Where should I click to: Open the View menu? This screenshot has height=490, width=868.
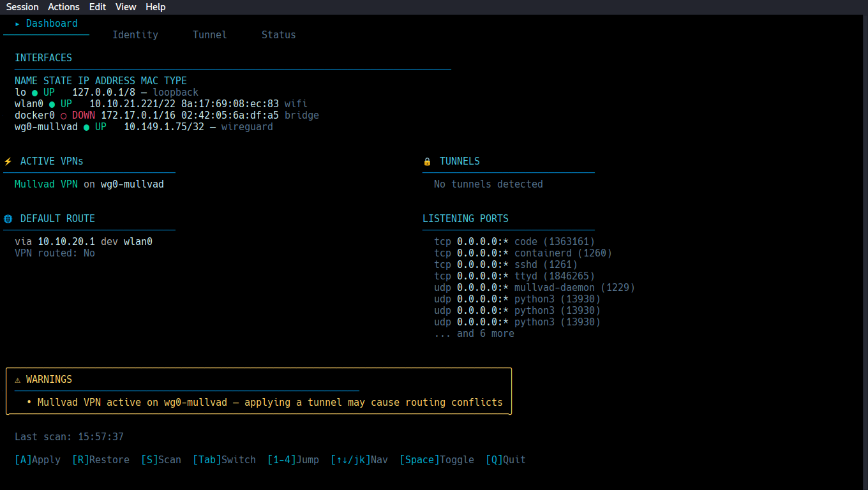[x=126, y=7]
